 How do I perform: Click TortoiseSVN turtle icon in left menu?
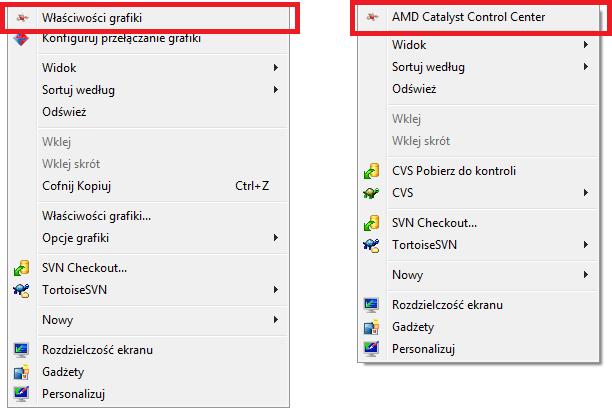point(21,290)
